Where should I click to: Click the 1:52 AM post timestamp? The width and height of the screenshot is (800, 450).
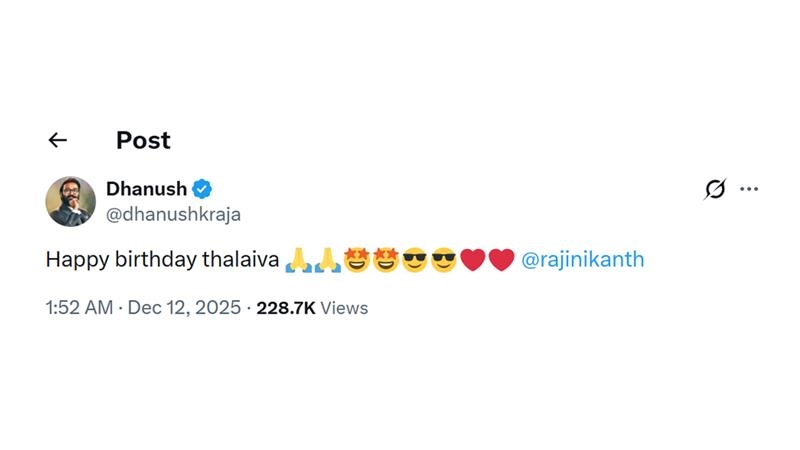click(79, 308)
